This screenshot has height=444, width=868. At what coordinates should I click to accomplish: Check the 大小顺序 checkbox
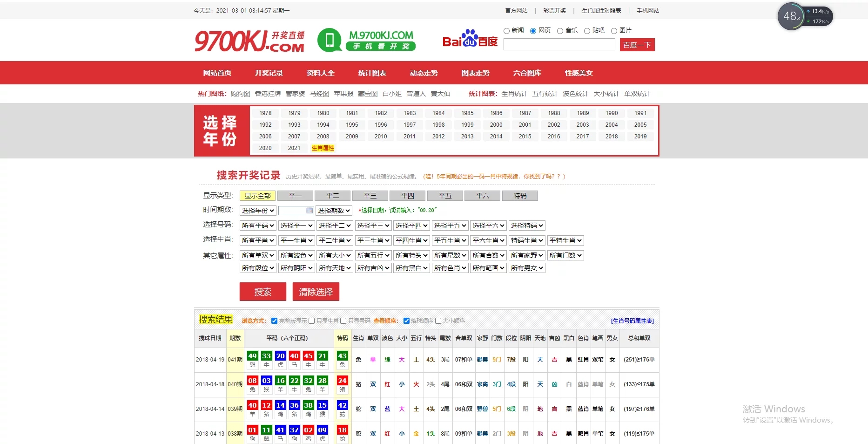point(438,321)
